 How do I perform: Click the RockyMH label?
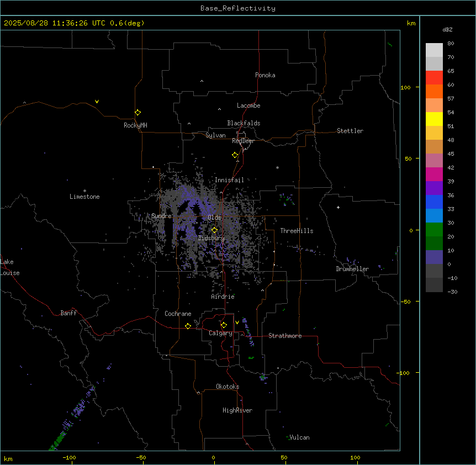(x=135, y=125)
